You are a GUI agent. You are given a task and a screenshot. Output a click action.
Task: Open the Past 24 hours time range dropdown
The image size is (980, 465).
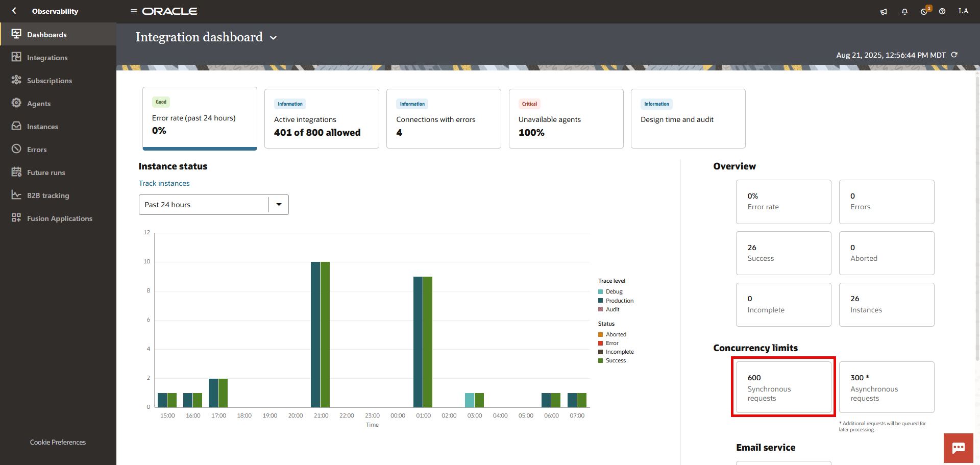click(278, 204)
